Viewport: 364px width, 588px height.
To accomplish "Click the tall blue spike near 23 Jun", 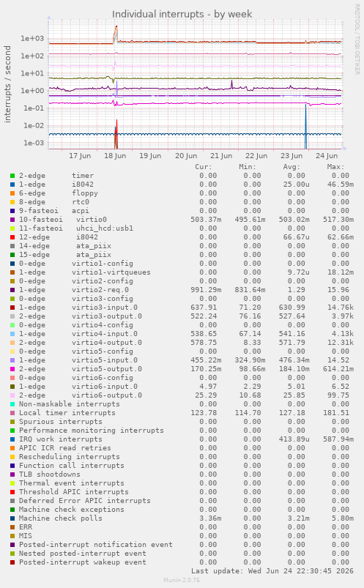I will pos(306,126).
